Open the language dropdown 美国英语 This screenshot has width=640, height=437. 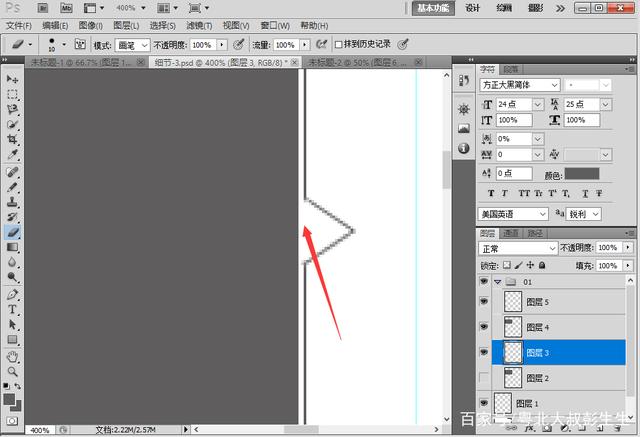pos(513,214)
